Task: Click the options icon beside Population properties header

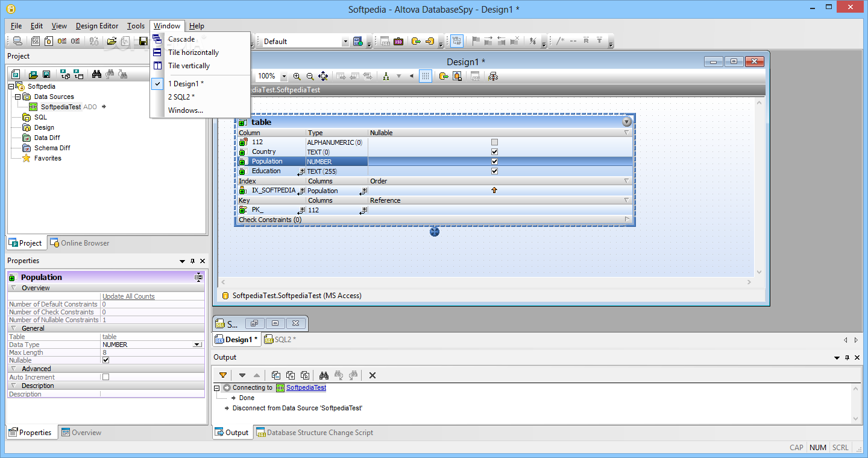Action: pos(198,277)
